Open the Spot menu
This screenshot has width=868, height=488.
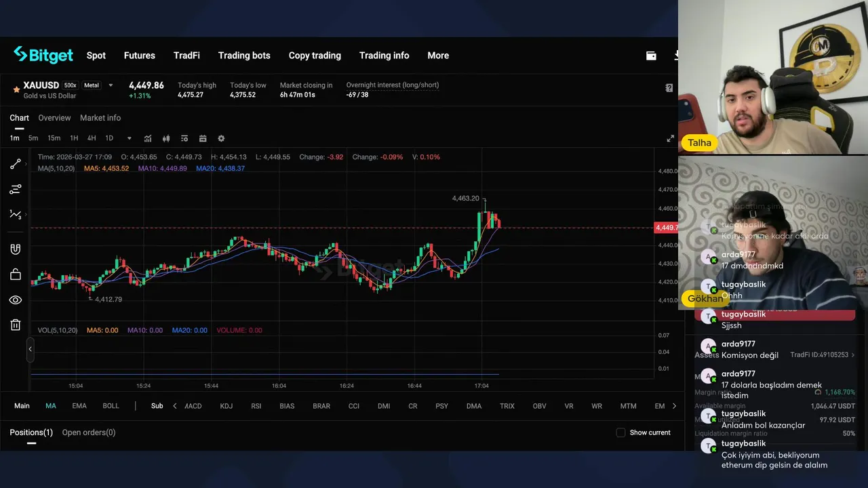[x=96, y=56]
